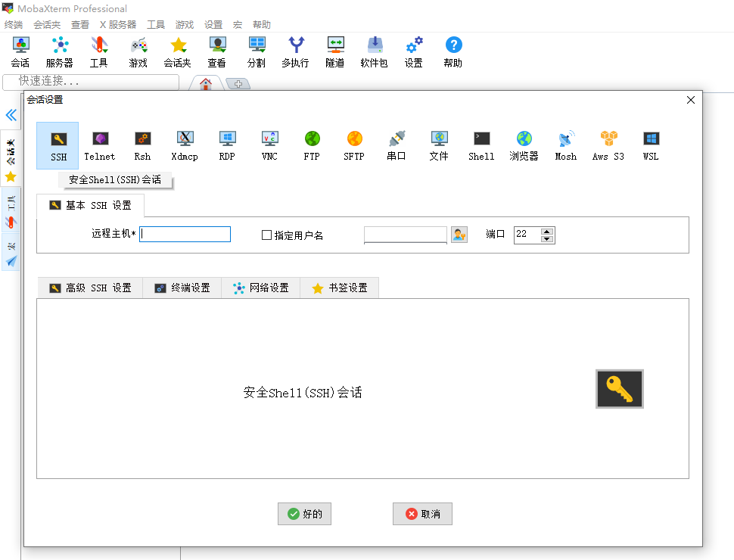Open the 服务器 servers toolbar button
The image size is (734, 560).
[x=60, y=52]
